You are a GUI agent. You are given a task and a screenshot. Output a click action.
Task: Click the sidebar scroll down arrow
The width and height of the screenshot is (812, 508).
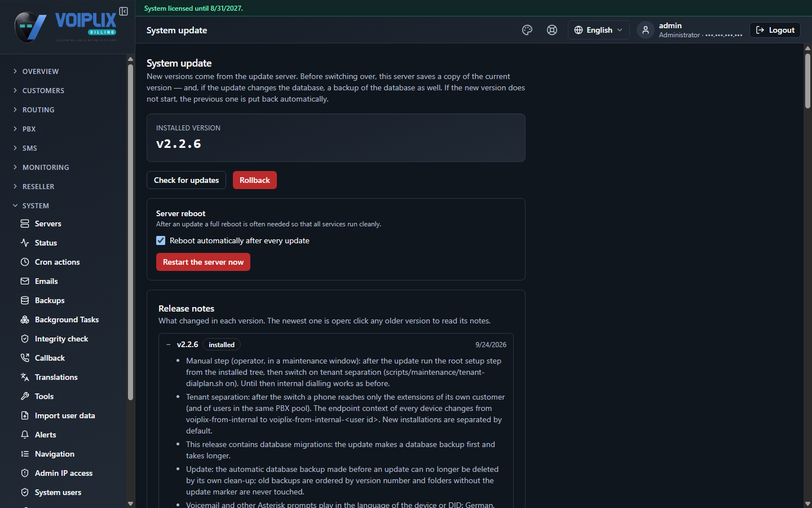tap(130, 503)
